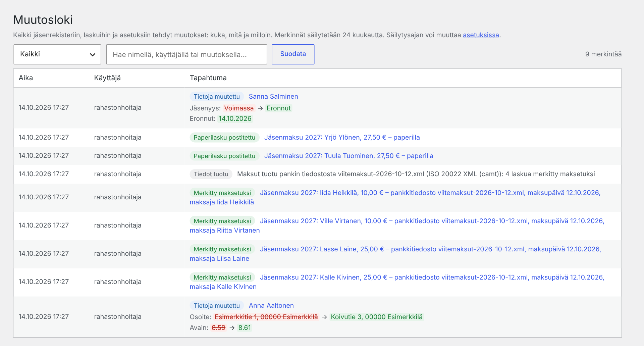Click the Maksut tuotu pankin tiedostosta text
Screen dimensions: 644x346
(416, 174)
